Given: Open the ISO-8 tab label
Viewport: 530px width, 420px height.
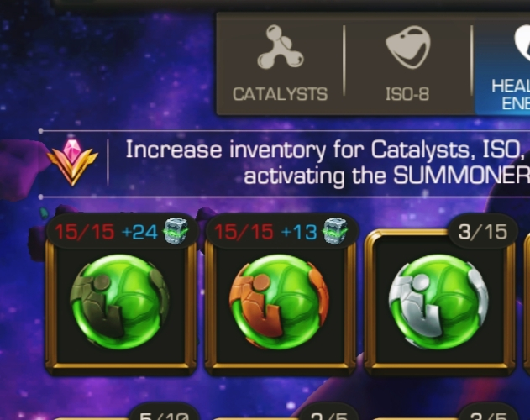Looking at the screenshot, I should click(407, 94).
